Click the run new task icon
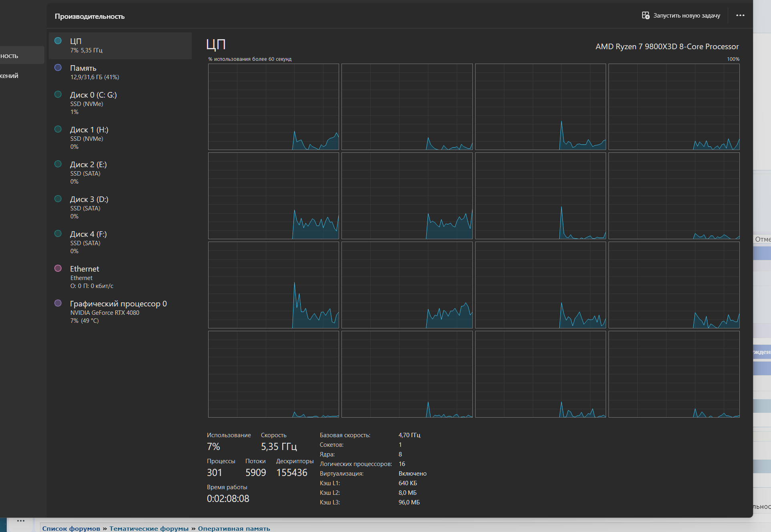 (645, 16)
